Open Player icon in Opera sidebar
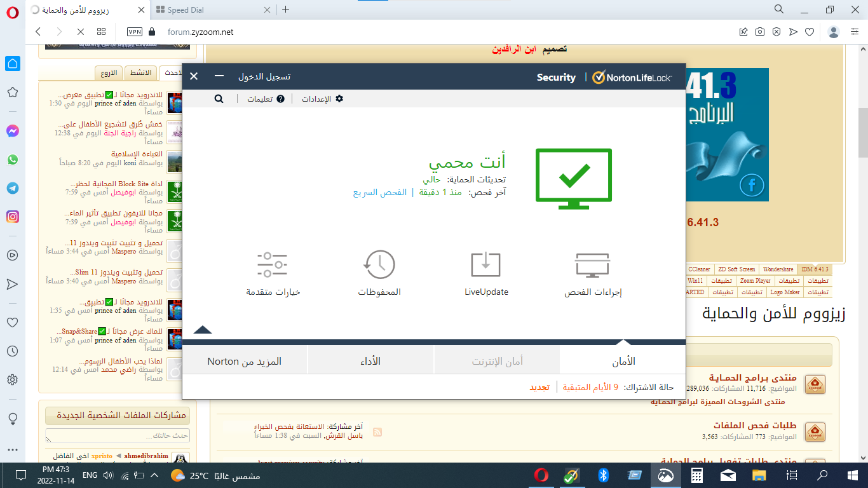Viewport: 868px width, 488px height. pos(12,255)
